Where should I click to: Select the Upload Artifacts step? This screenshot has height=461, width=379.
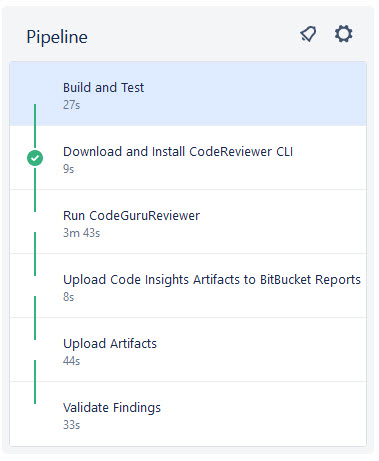click(188, 350)
